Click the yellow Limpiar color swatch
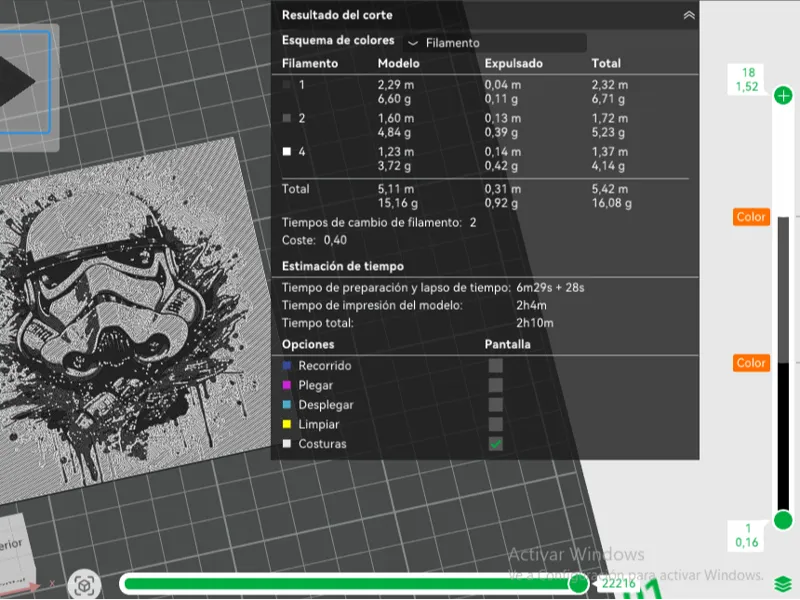The width and height of the screenshot is (800, 600). click(x=287, y=424)
